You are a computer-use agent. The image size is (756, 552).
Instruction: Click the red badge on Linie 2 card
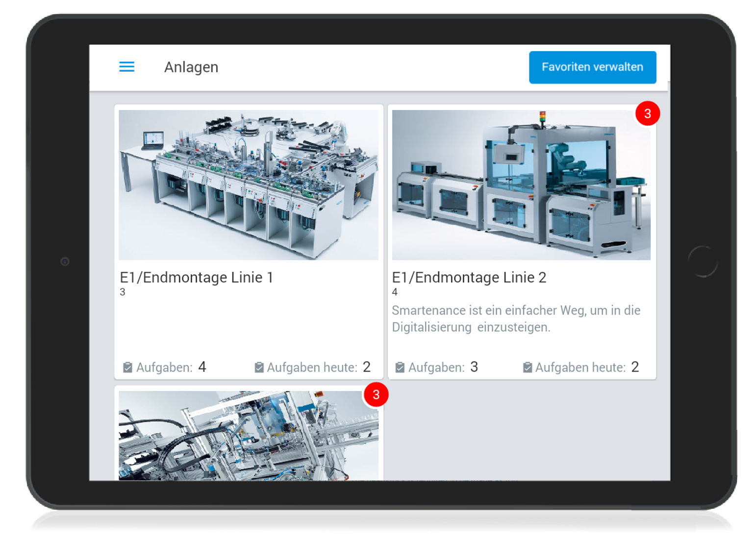[647, 113]
